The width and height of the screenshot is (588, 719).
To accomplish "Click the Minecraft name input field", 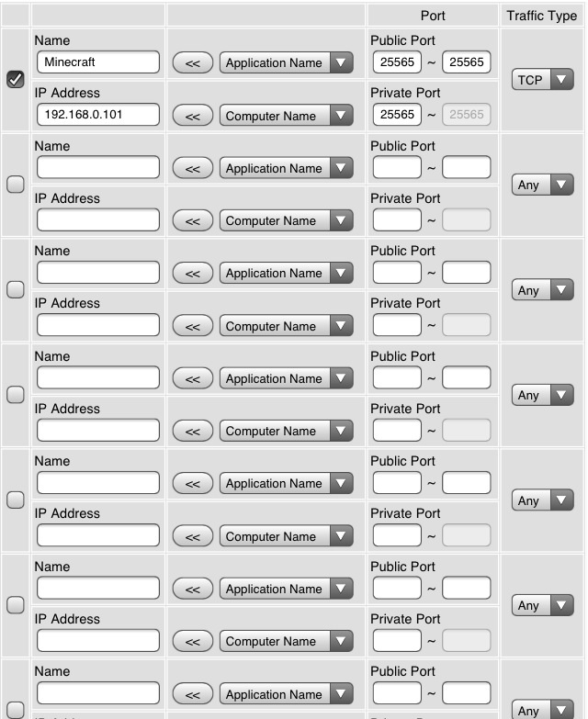I will (x=98, y=62).
